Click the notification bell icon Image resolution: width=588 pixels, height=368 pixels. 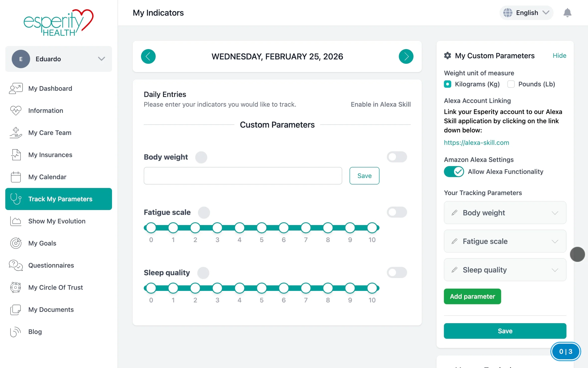coord(567,13)
